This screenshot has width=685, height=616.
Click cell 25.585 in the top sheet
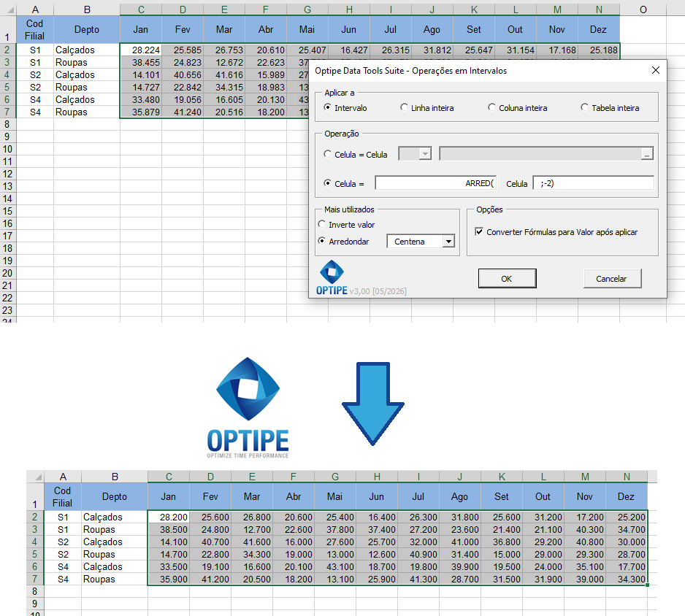(x=183, y=50)
